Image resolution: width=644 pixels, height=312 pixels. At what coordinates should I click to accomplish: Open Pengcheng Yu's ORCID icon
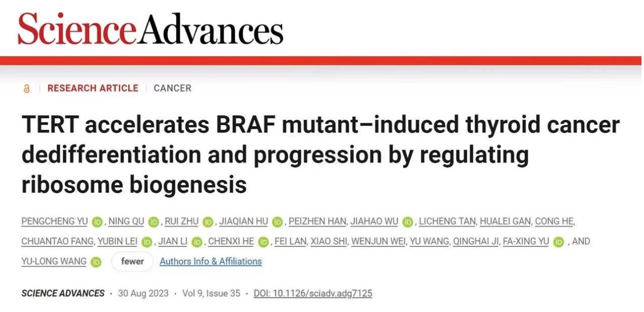pyautogui.click(x=98, y=221)
